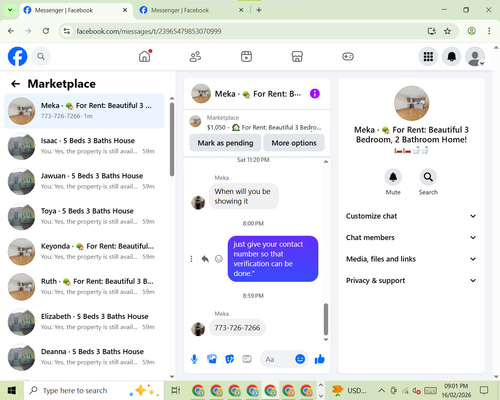500x400 pixels.
Task: Open the Home feed icon
Action: click(145, 56)
